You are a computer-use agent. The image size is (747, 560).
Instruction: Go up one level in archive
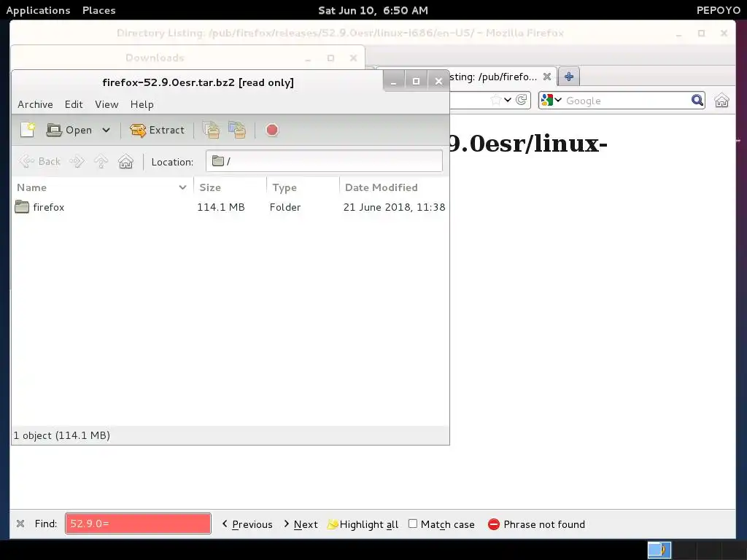101,161
